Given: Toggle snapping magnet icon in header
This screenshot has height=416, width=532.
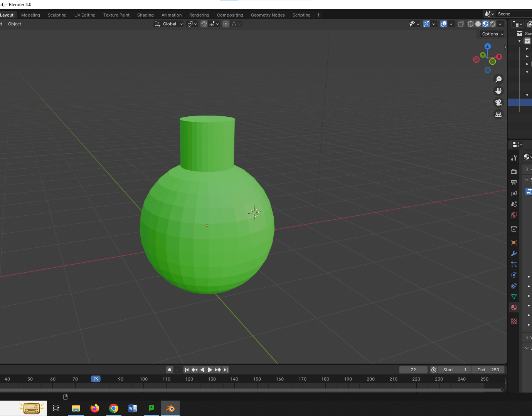Looking at the screenshot, I should tap(204, 24).
